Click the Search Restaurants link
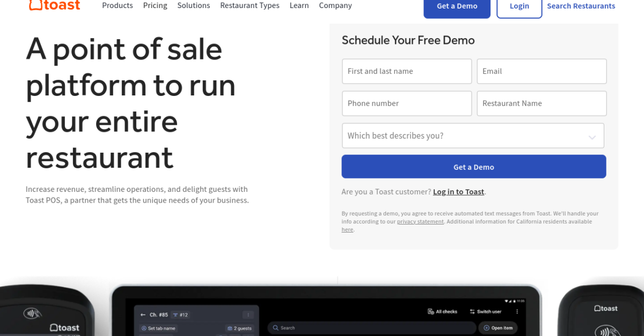This screenshot has width=644, height=336. [x=581, y=6]
